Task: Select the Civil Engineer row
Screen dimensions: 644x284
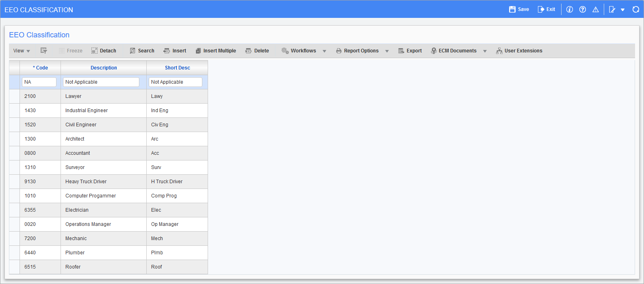Action: 81,125
